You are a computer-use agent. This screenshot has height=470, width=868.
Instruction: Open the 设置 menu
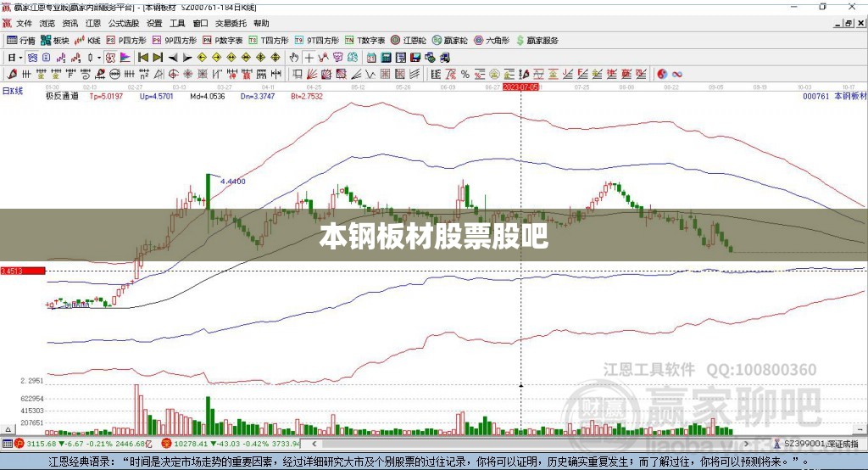154,23
